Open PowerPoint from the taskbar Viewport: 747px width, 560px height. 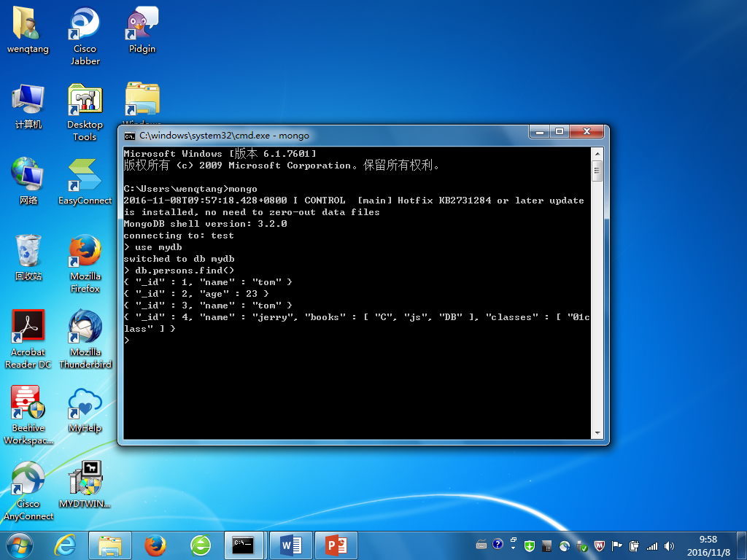coord(336,545)
